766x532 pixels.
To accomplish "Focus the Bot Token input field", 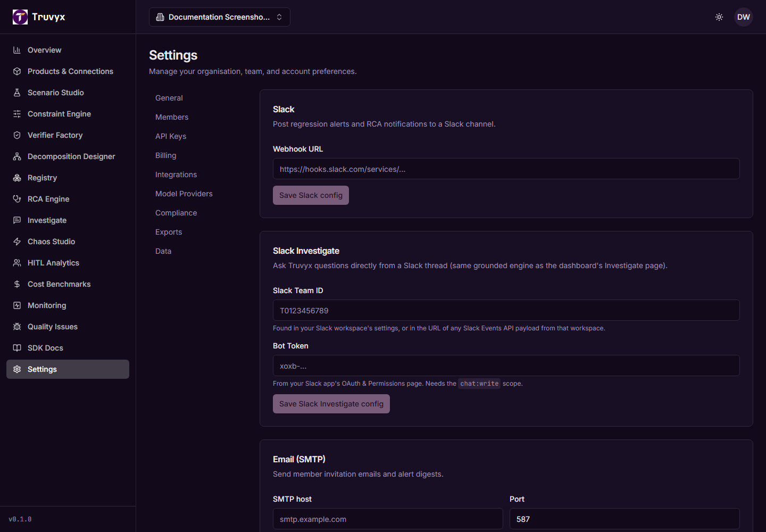I will click(x=506, y=365).
